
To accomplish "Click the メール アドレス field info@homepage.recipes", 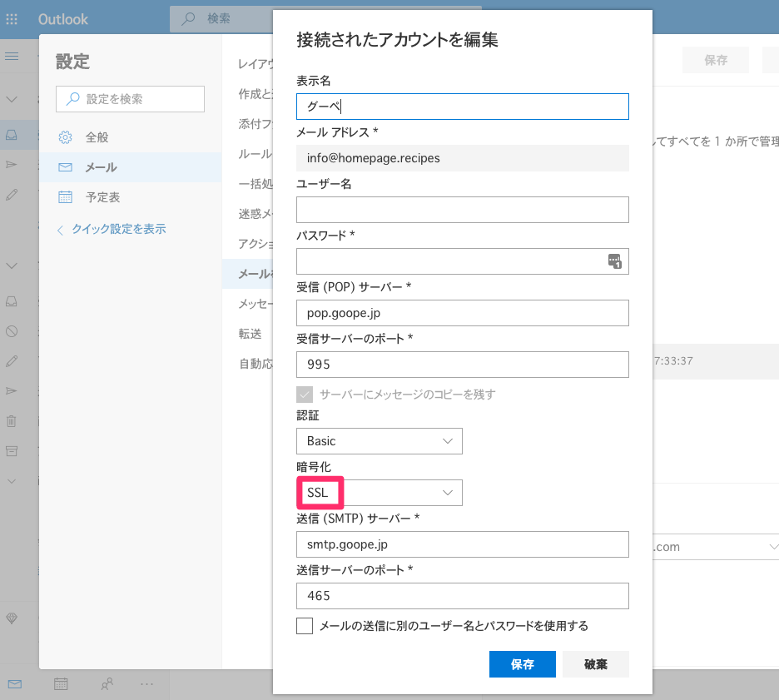I will click(x=463, y=158).
